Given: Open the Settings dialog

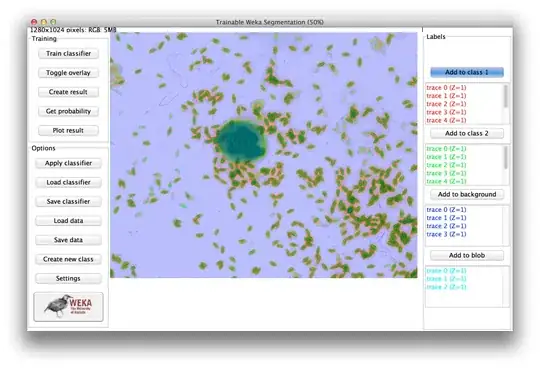Looking at the screenshot, I should [x=69, y=279].
